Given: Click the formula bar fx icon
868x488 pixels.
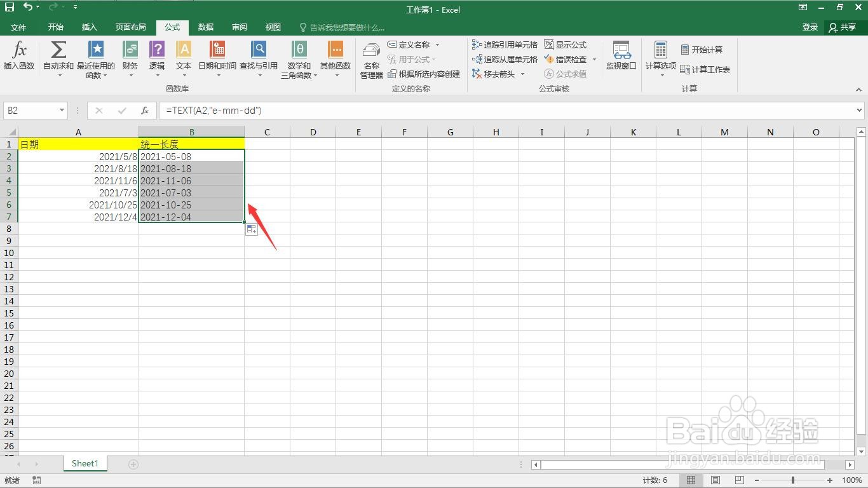Looking at the screenshot, I should (x=145, y=111).
